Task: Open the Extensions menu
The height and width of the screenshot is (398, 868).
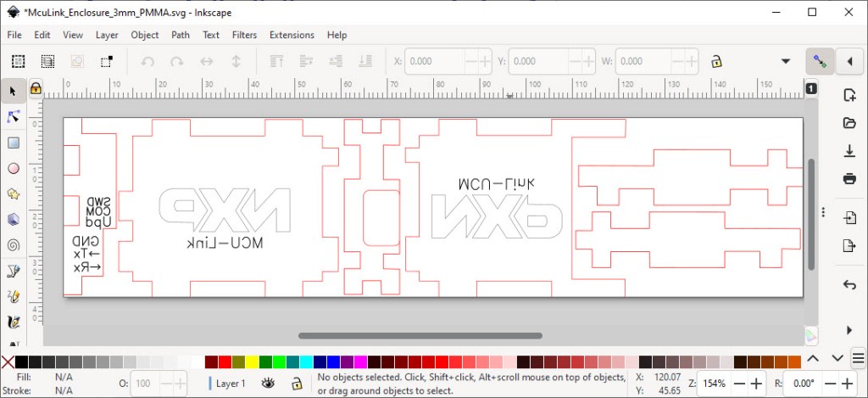Action: click(x=292, y=35)
